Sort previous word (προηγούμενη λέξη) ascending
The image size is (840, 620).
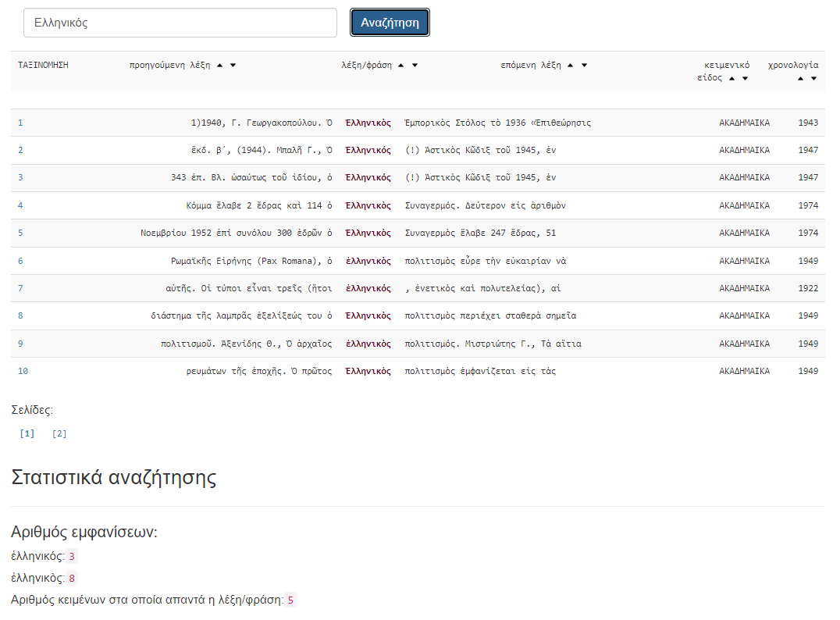click(219, 66)
